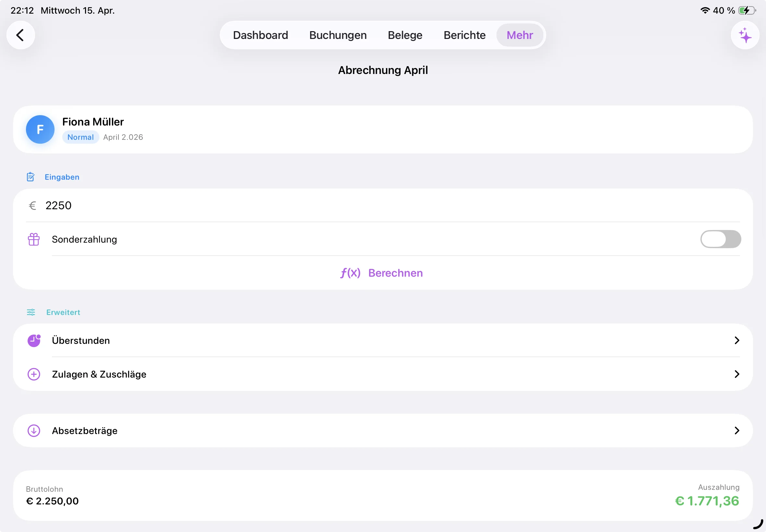Click the Erweitert sliders icon
The width and height of the screenshot is (766, 532).
[31, 312]
